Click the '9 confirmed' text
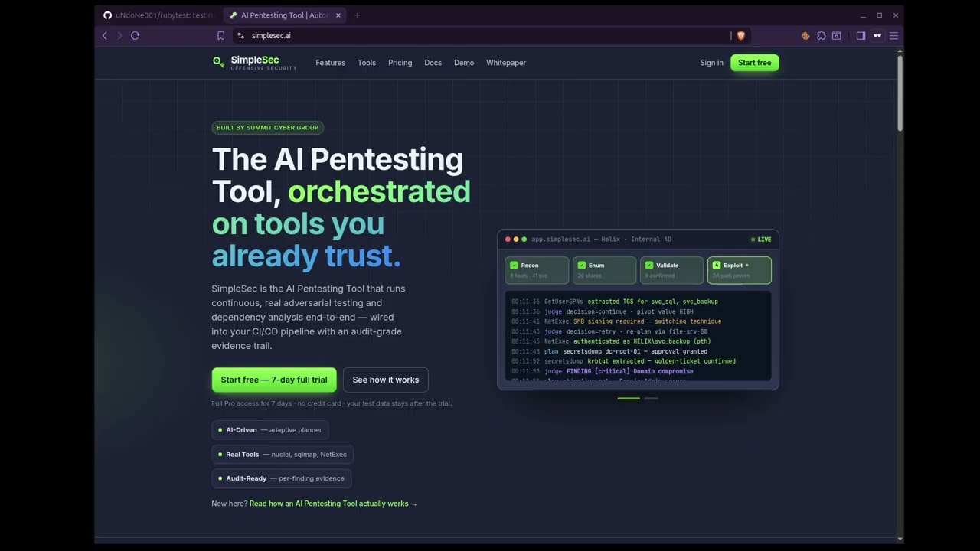The image size is (980, 551). 660,275
